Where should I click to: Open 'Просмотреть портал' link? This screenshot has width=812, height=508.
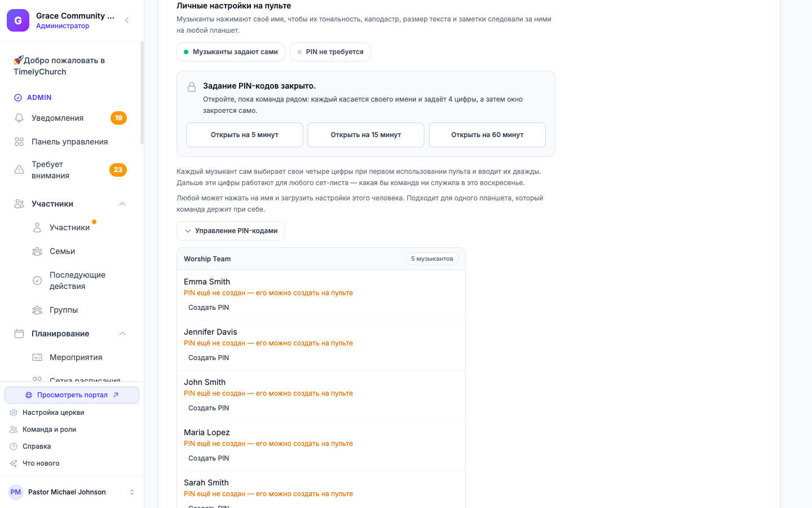[72, 395]
